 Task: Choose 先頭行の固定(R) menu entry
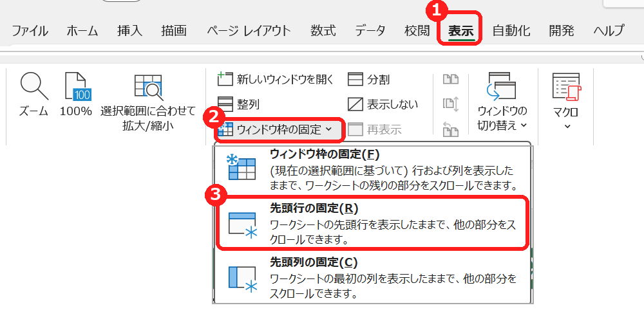click(x=372, y=223)
